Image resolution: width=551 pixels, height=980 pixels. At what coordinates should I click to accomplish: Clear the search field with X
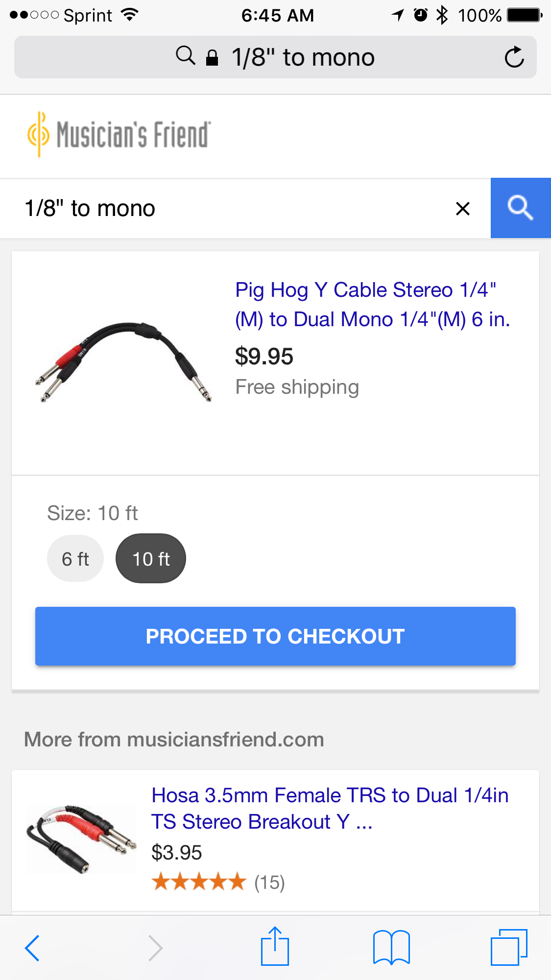click(462, 209)
